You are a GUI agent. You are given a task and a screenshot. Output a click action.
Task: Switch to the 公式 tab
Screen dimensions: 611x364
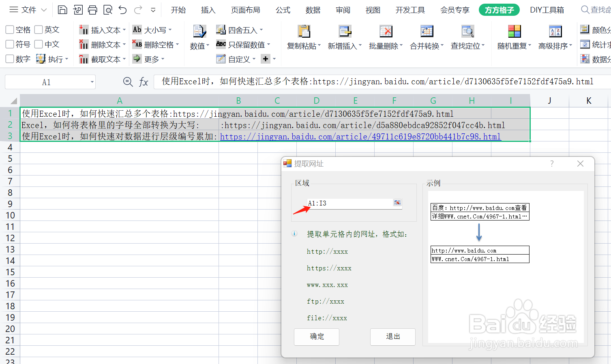283,10
